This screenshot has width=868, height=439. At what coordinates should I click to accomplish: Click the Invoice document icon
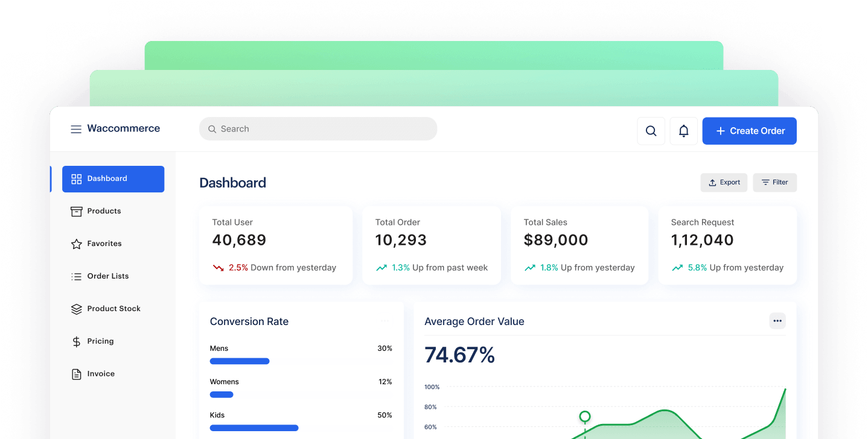pyautogui.click(x=76, y=374)
